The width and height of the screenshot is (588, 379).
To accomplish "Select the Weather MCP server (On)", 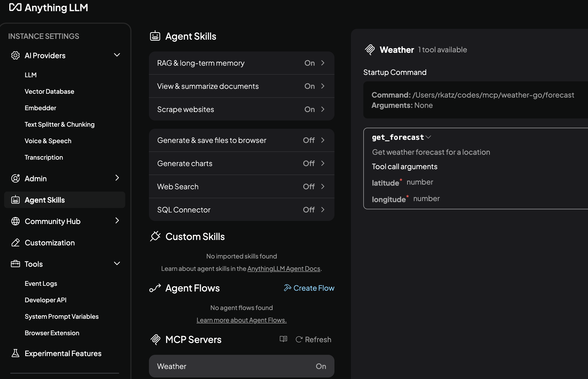I will coord(241,366).
